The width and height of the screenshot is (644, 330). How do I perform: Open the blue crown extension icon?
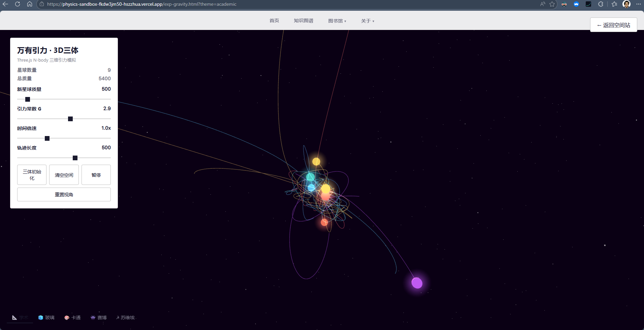click(x=576, y=4)
